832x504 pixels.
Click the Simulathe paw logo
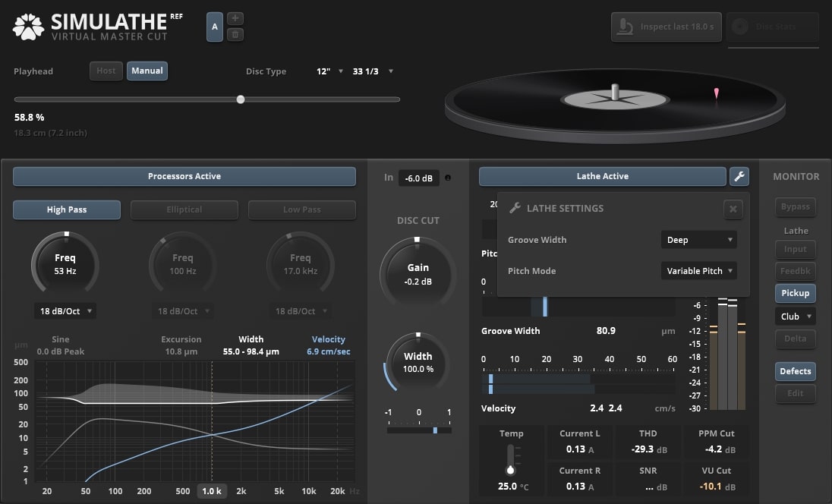(28, 27)
